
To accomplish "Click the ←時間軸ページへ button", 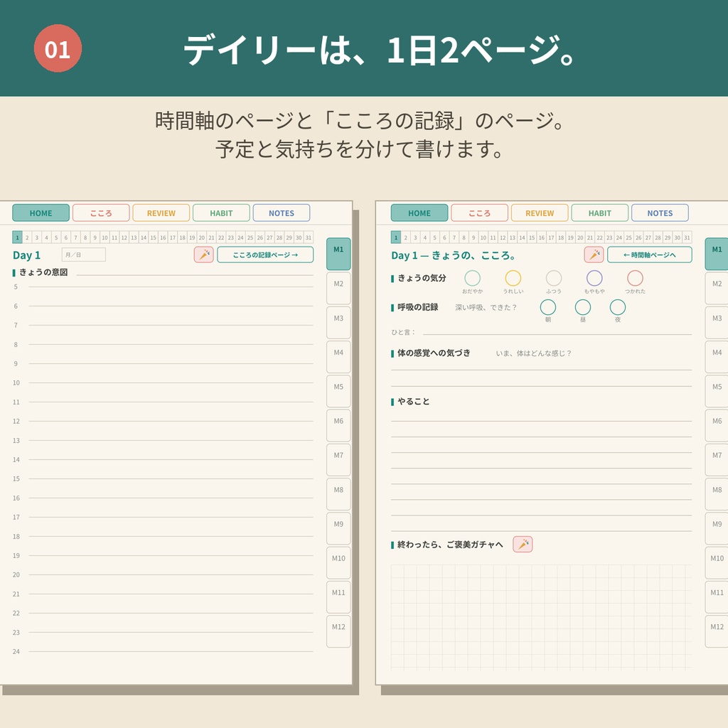I will 649,255.
